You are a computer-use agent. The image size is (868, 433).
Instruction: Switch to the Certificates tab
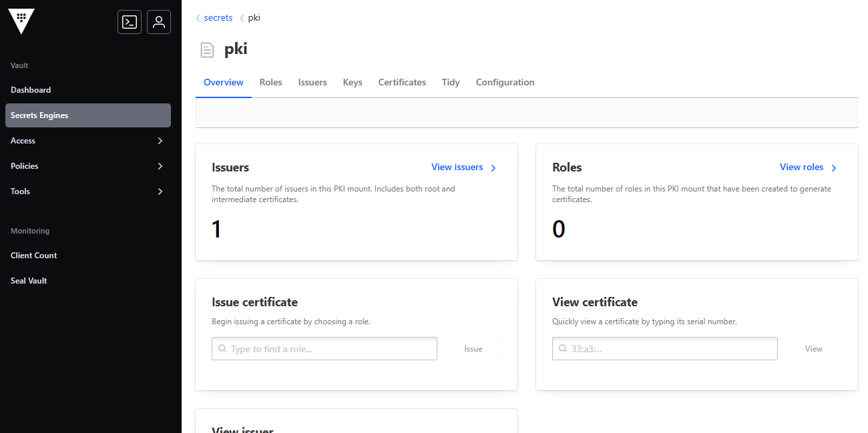[x=402, y=83]
